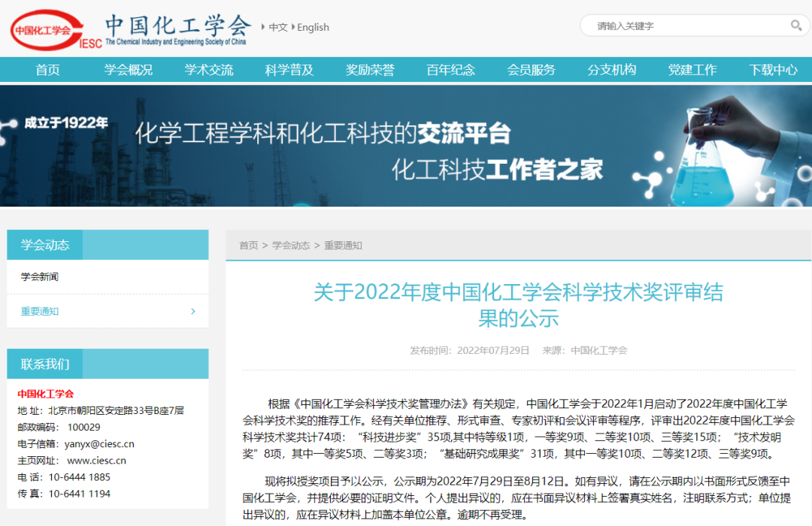Switch language to English

[x=313, y=27]
